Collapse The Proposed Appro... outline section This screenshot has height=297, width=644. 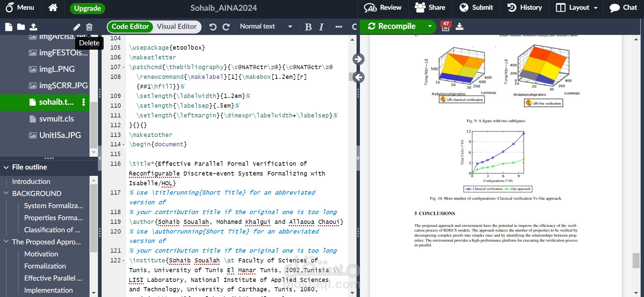pyautogui.click(x=6, y=242)
